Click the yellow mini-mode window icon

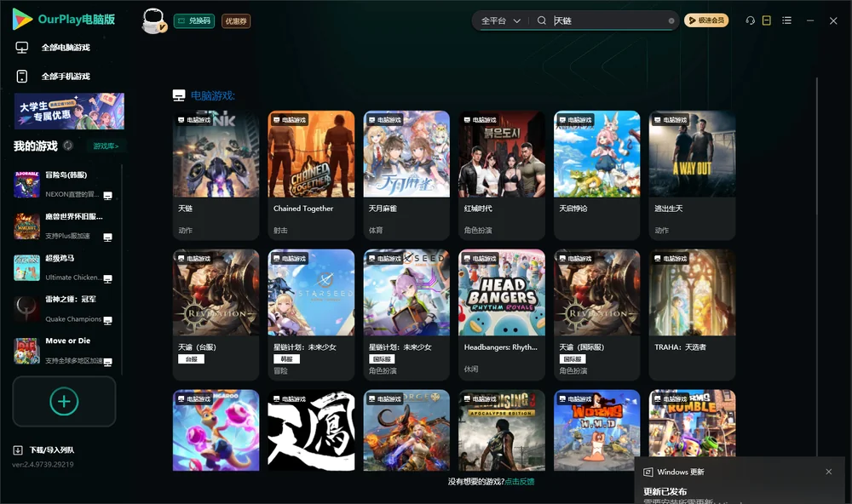(x=767, y=20)
